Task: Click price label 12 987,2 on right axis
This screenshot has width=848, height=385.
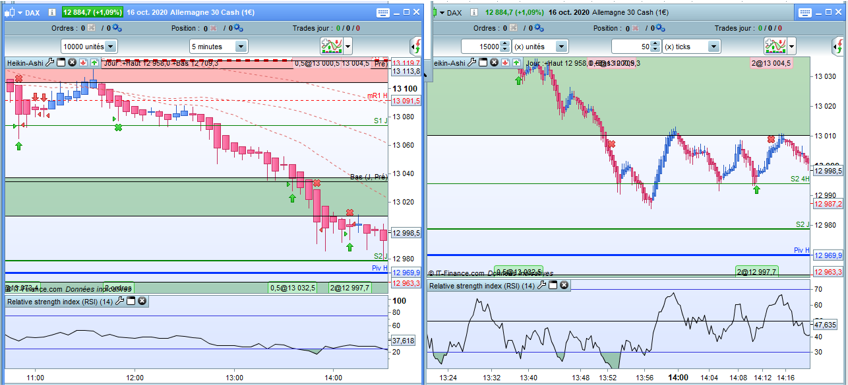Action: (x=828, y=203)
